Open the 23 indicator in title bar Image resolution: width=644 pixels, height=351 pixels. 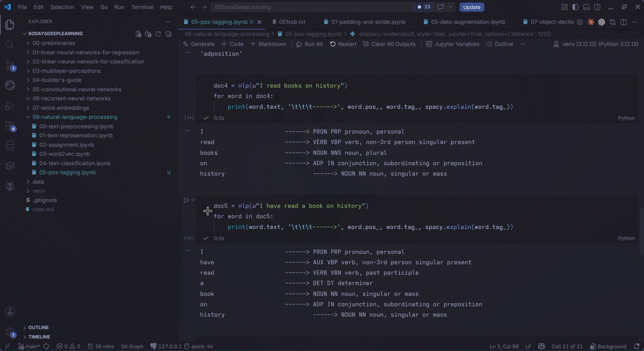click(423, 7)
